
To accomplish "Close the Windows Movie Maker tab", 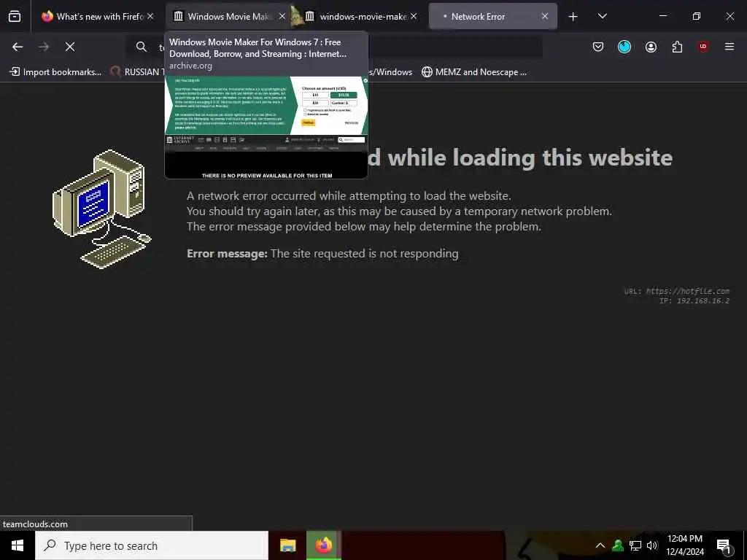I will click(282, 16).
